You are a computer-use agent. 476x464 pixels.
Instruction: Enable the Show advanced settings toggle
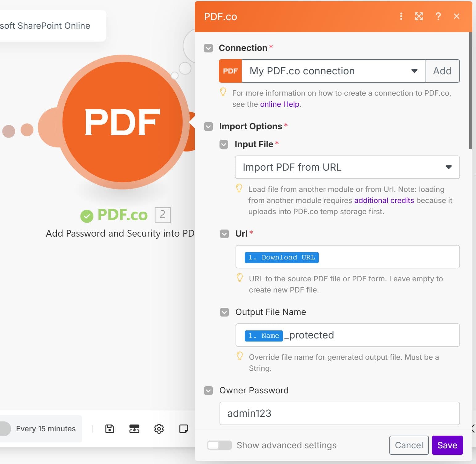219,445
